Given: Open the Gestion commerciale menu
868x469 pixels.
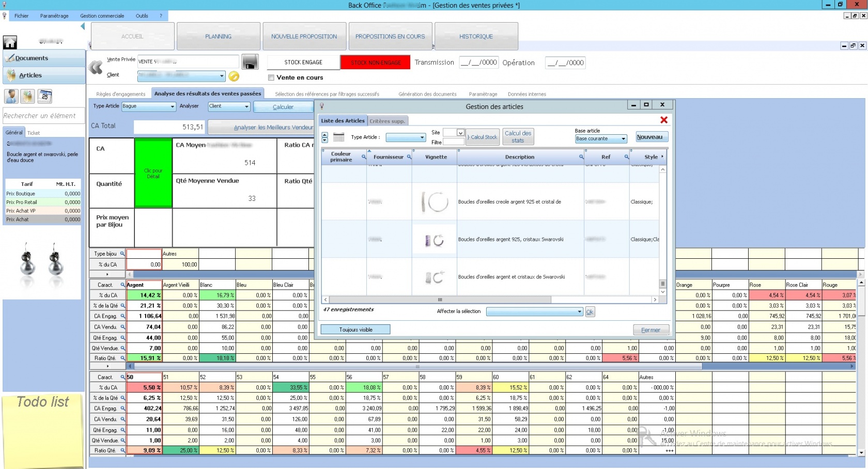Looking at the screenshot, I should click(x=102, y=16).
